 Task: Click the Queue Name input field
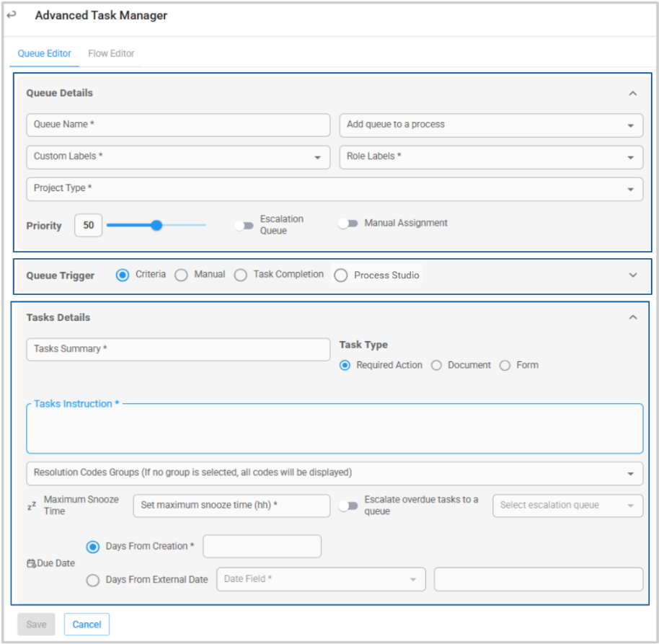pyautogui.click(x=178, y=125)
